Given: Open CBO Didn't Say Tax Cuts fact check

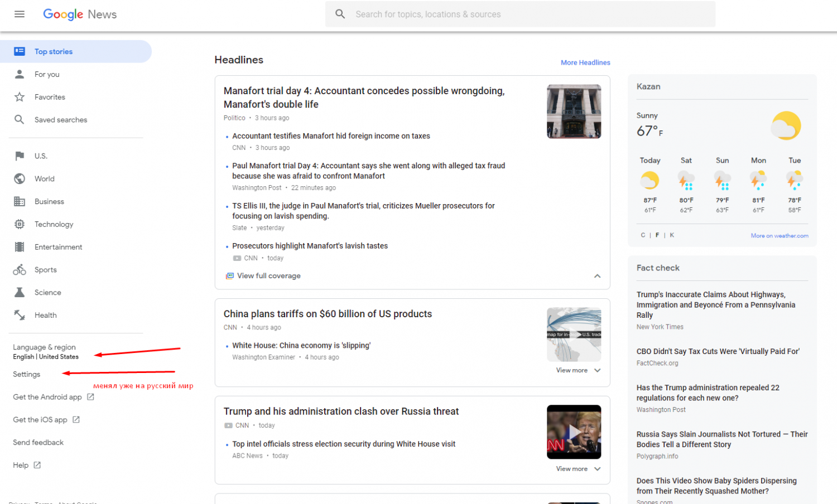Looking at the screenshot, I should (x=718, y=351).
